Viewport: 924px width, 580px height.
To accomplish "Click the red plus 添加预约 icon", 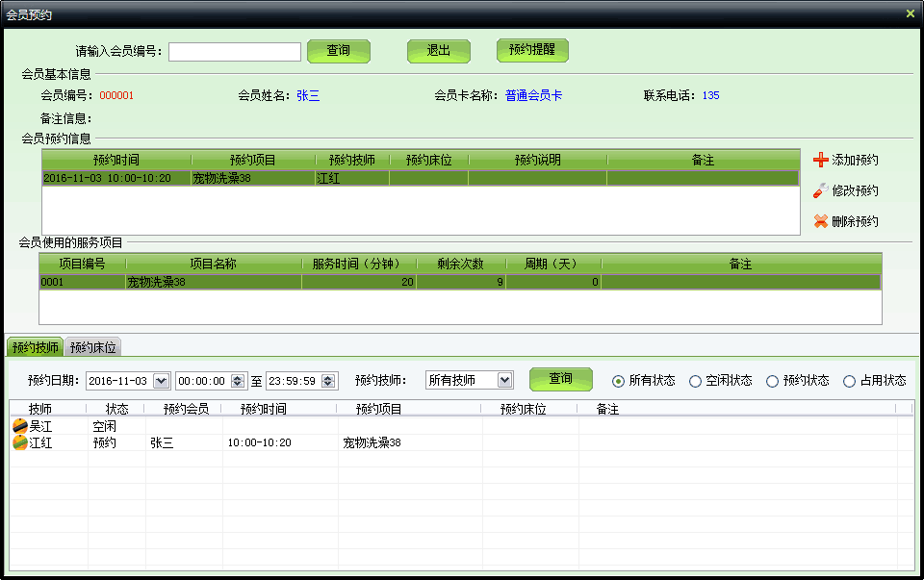I will (x=820, y=160).
